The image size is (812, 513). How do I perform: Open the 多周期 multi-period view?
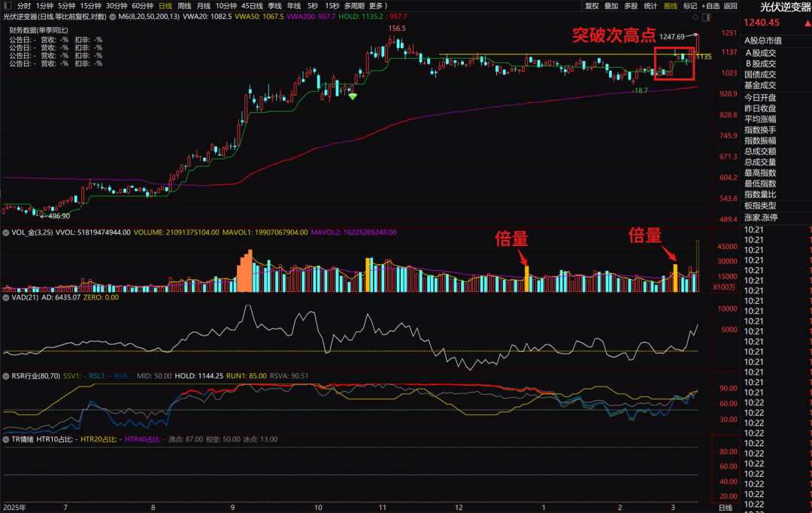click(354, 6)
